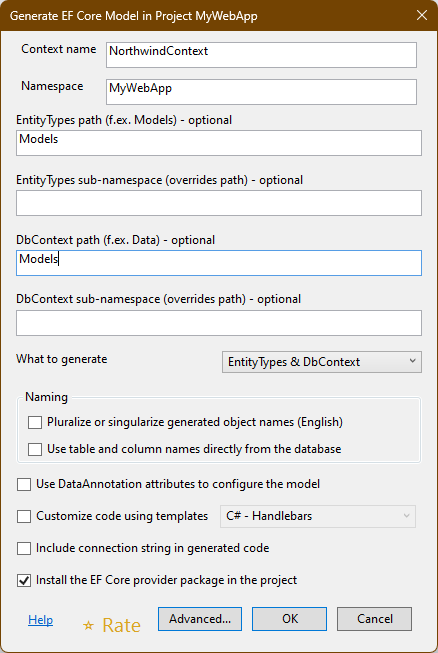
Task: Open the Help link
Action: pos(40,620)
